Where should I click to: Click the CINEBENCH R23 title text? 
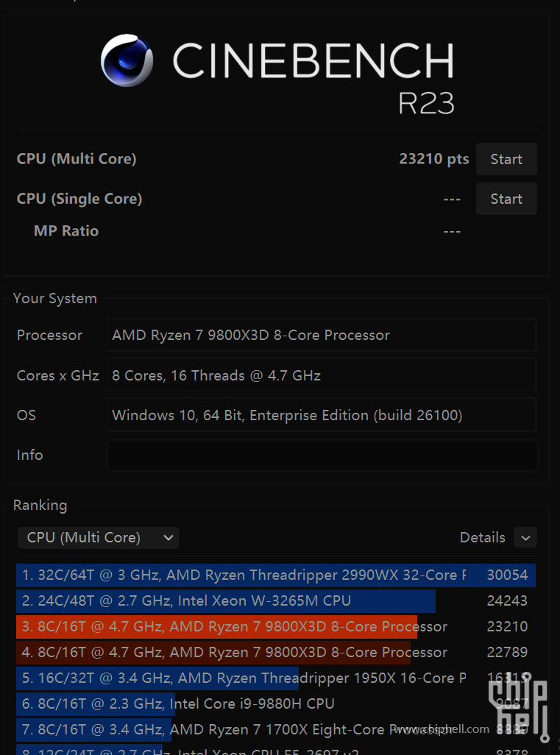click(x=313, y=77)
